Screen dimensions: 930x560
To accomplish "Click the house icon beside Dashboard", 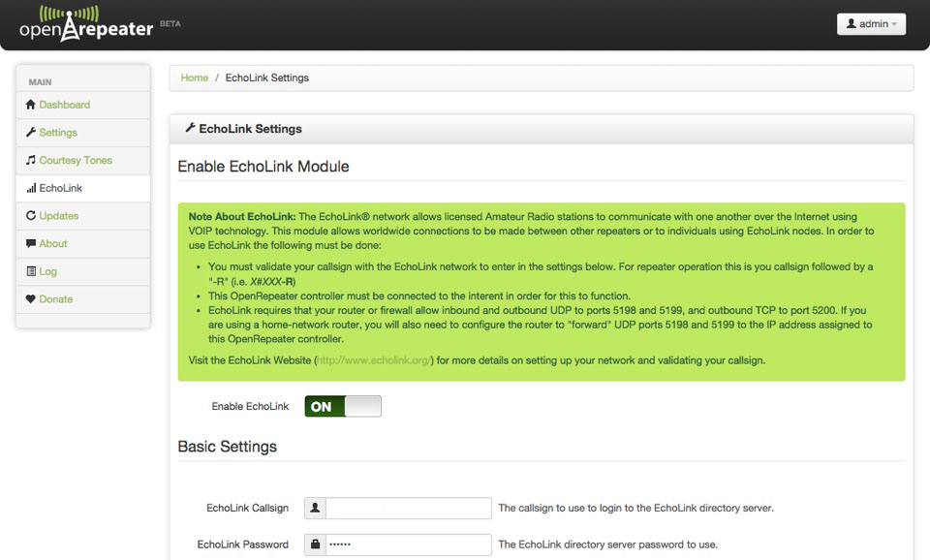I will [31, 105].
